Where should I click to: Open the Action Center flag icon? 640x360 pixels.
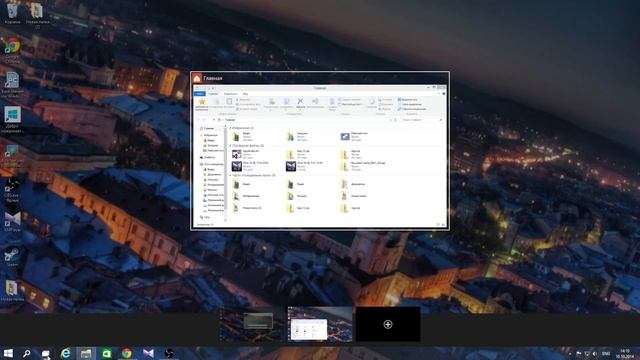579,353
